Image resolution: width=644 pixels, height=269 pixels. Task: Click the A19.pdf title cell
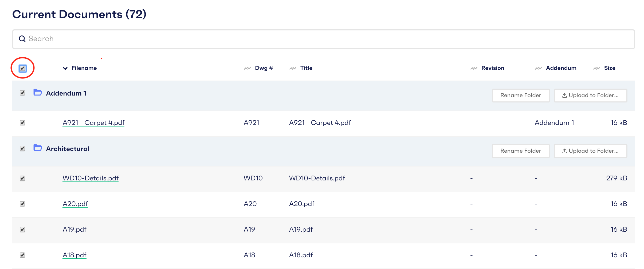[x=301, y=230]
